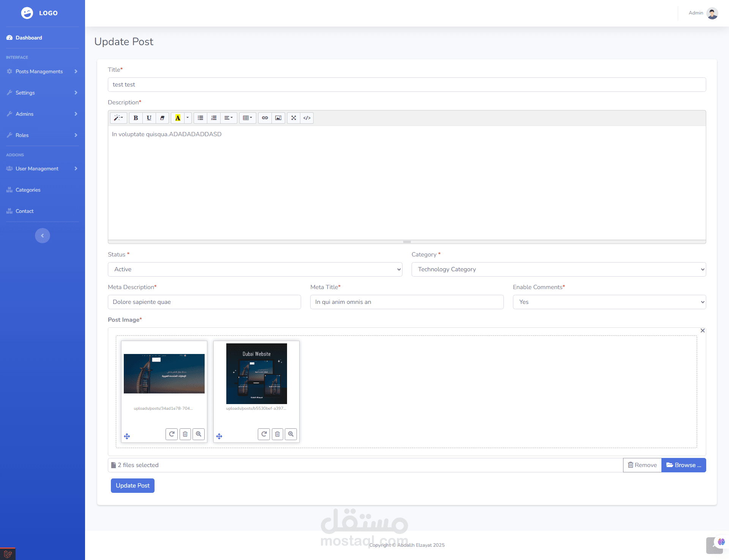The width and height of the screenshot is (729, 560).
Task: Delete the first uploaded image thumbnail
Action: coord(185,434)
